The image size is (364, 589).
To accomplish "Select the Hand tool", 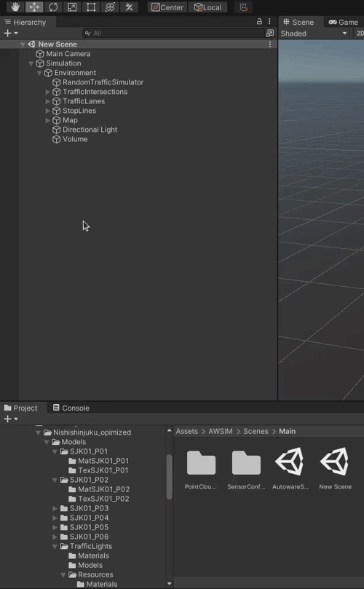I will 15,7.
